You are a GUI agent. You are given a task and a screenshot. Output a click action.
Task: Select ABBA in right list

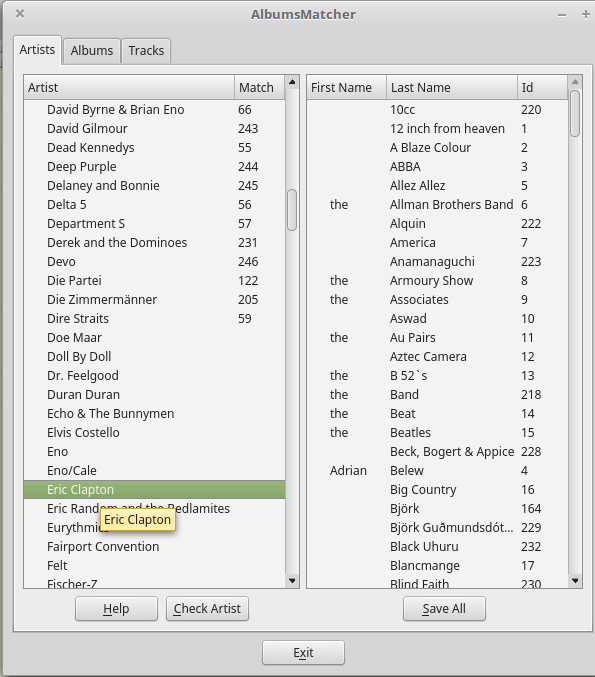click(437, 167)
